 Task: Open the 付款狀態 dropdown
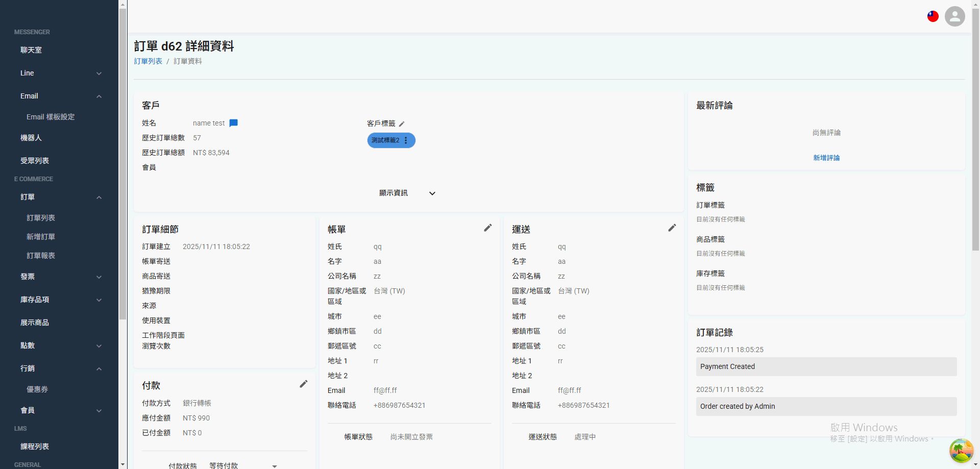(x=243, y=465)
